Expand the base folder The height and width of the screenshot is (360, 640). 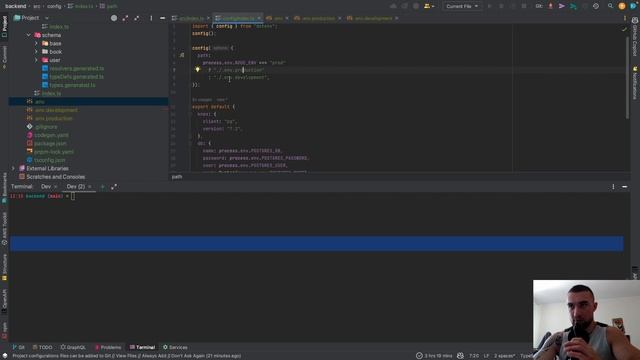point(36,43)
